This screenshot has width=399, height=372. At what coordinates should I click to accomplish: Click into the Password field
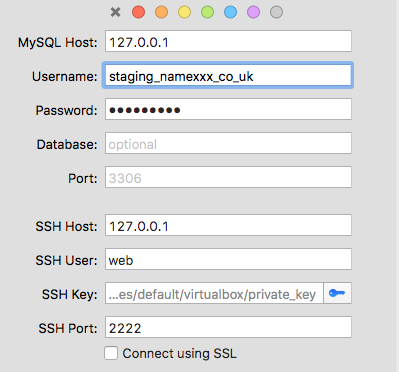coord(228,109)
